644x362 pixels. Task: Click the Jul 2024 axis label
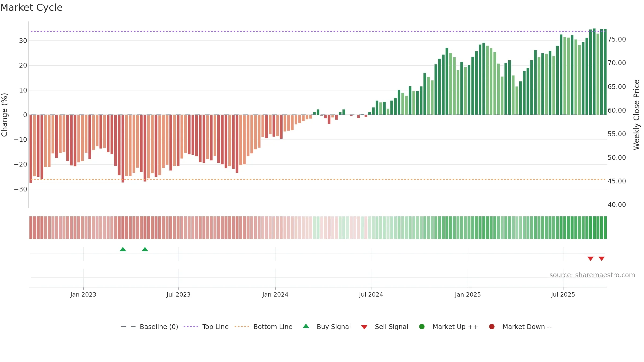pyautogui.click(x=371, y=294)
